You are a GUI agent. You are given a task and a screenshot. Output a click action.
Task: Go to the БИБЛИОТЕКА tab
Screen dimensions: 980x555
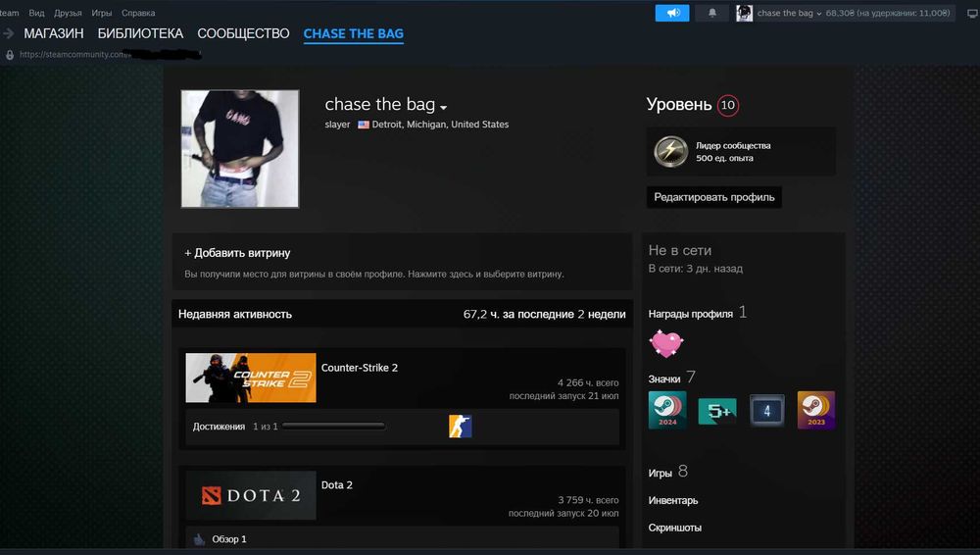pos(140,33)
